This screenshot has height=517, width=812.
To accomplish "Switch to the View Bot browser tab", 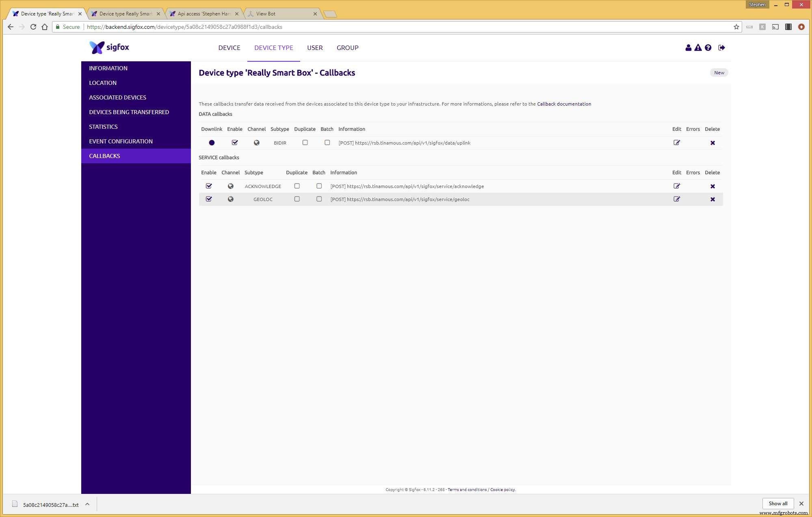I will pos(266,14).
